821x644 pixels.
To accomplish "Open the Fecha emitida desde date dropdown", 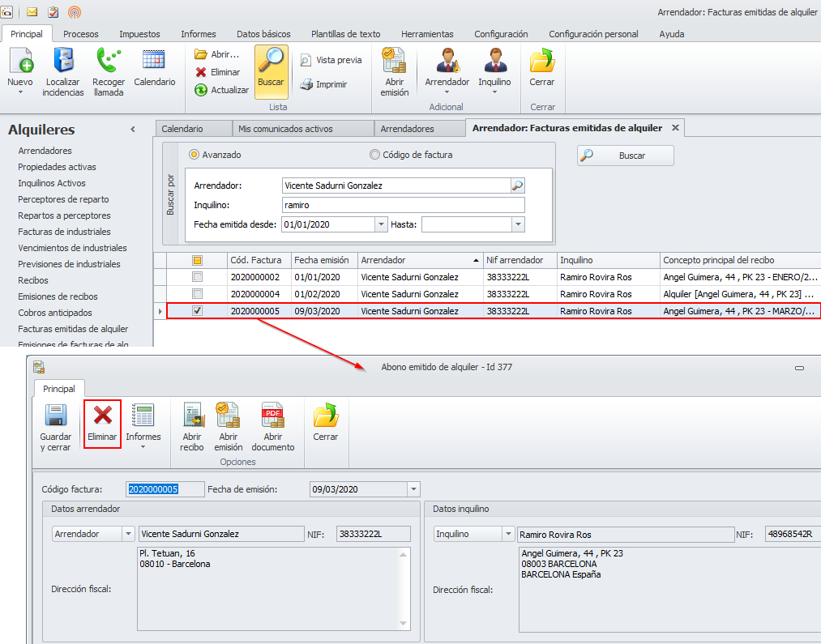I will (x=381, y=224).
